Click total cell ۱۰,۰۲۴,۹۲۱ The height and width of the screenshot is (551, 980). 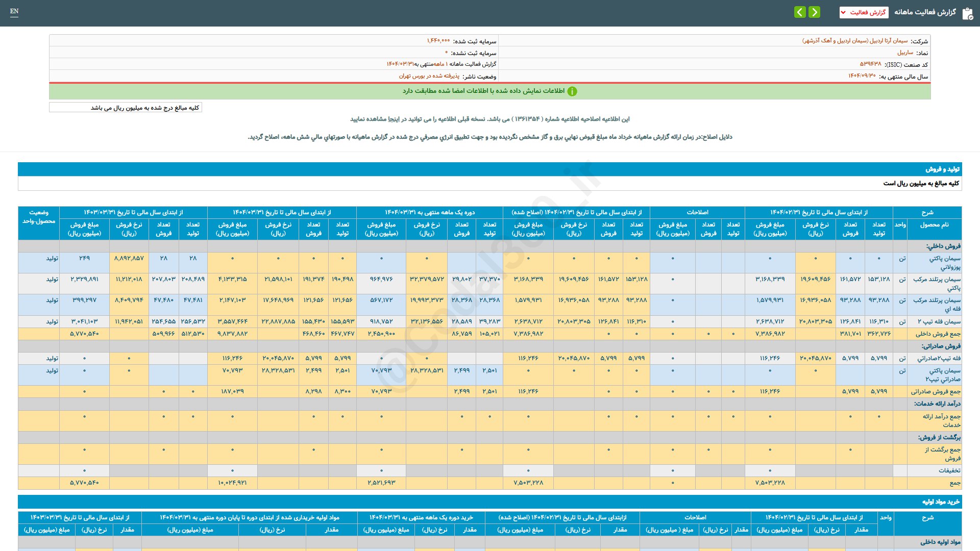[232, 483]
